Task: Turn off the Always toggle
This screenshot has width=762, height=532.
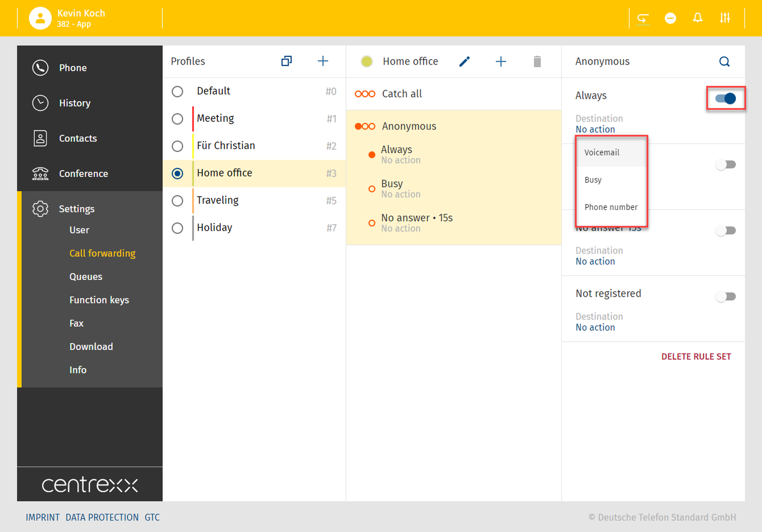Action: point(725,98)
